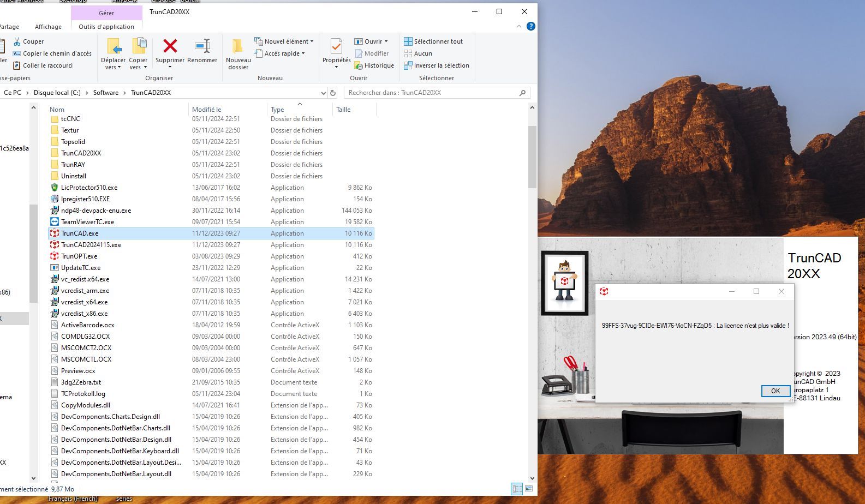Sort by the Type column header

[277, 110]
